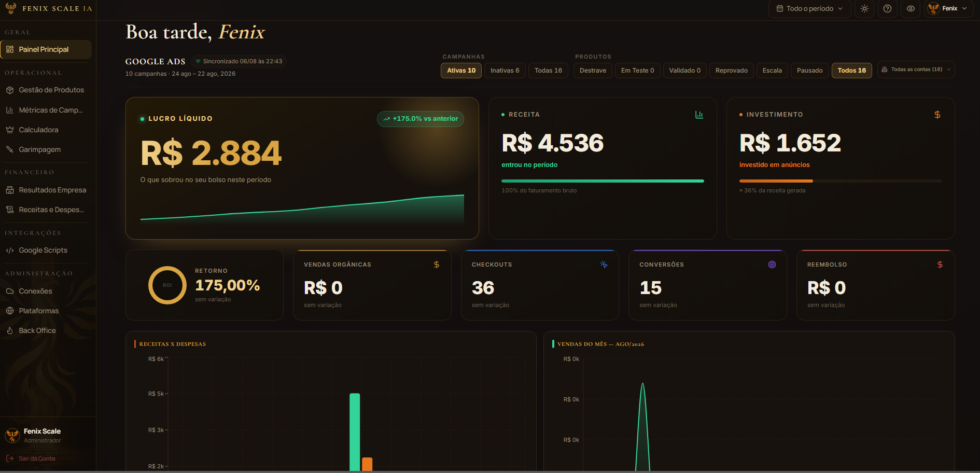Open Painel Principal in sidebar

(x=46, y=49)
